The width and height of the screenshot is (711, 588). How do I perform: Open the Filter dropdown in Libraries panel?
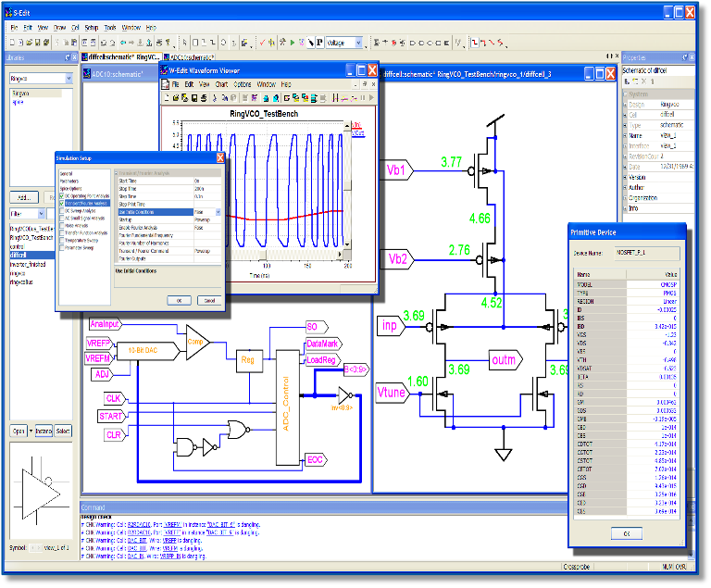pos(42,213)
